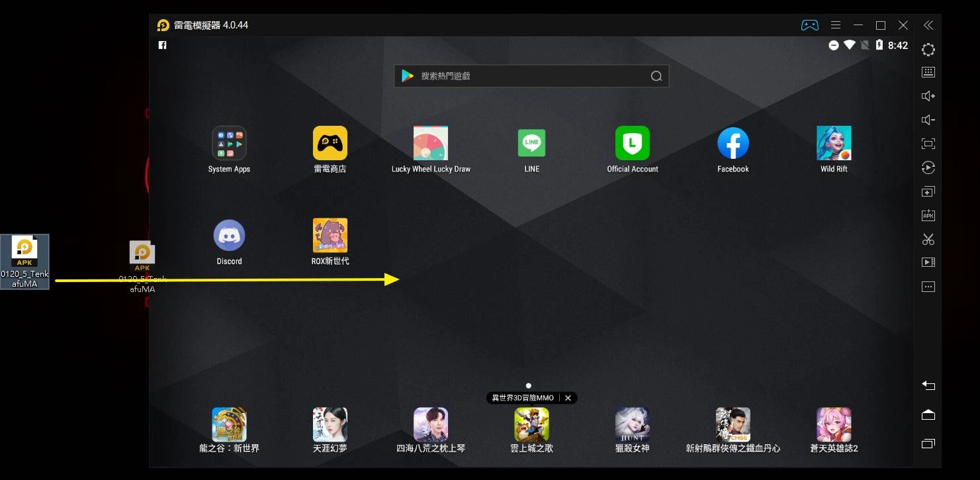
Task: Open the scissors screenshot tool
Action: coord(928,239)
